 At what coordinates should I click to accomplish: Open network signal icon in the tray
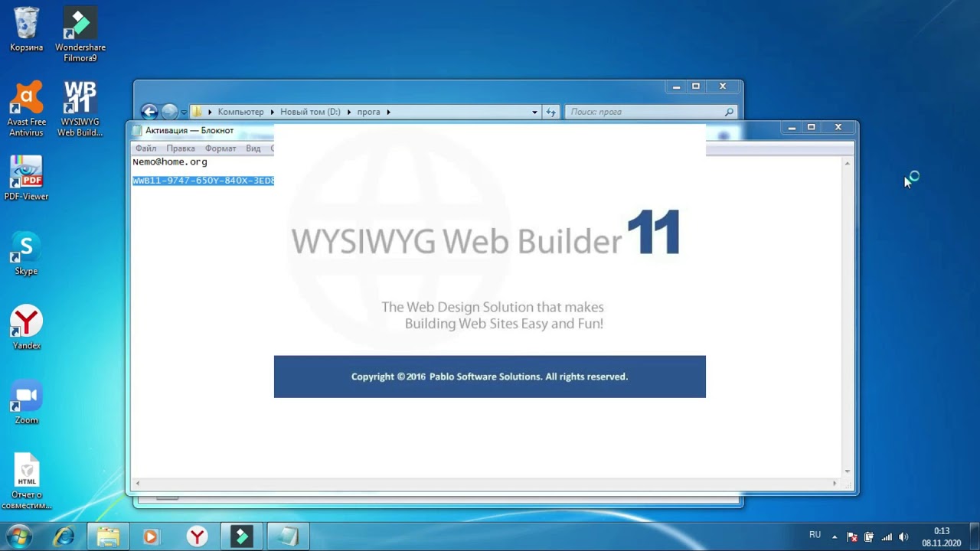(887, 537)
